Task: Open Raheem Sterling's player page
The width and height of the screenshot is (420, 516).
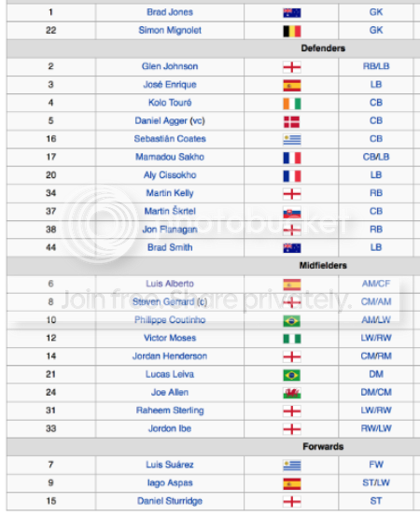Action: click(x=170, y=411)
